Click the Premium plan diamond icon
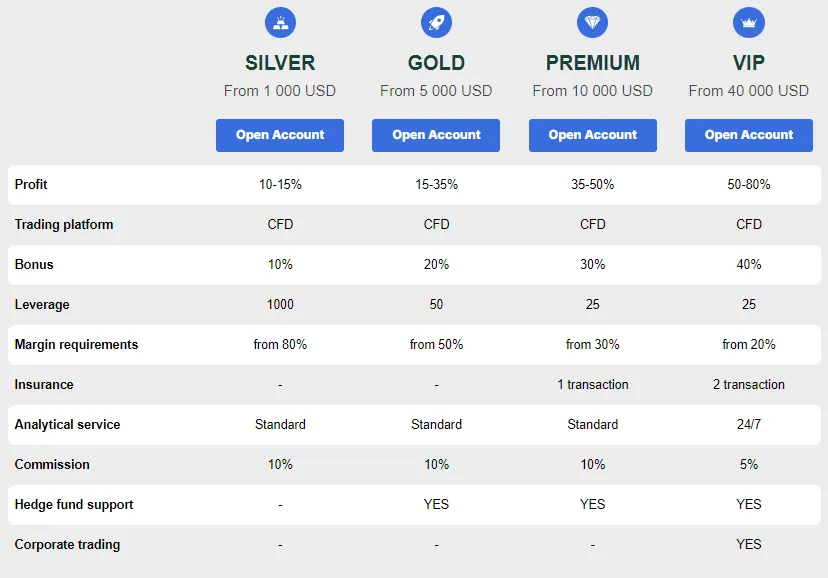 pos(593,22)
